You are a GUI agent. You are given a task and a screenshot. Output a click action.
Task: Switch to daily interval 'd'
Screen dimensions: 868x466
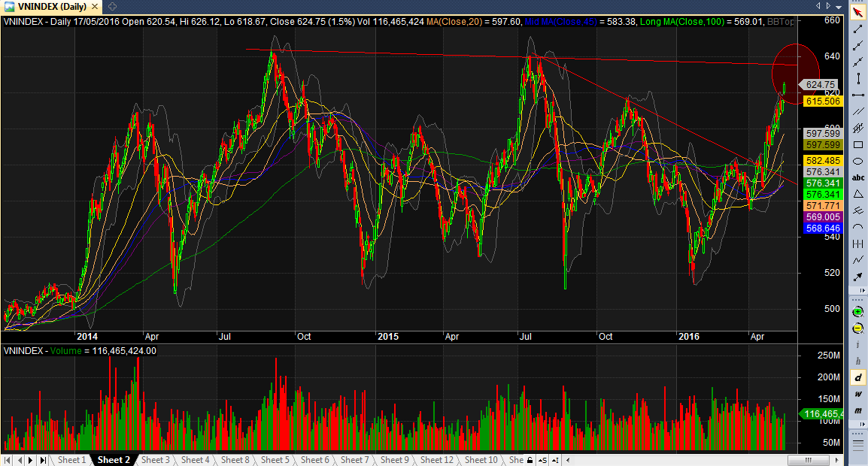tap(857, 378)
